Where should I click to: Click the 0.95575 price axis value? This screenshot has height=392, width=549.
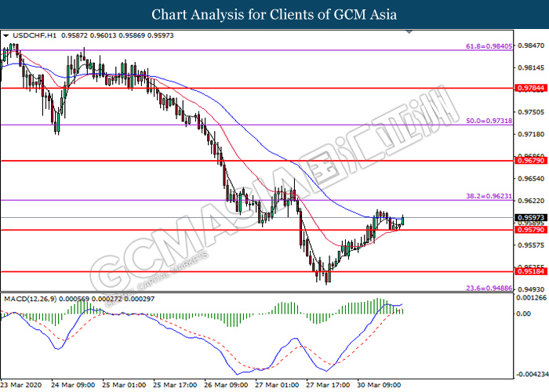click(x=531, y=245)
